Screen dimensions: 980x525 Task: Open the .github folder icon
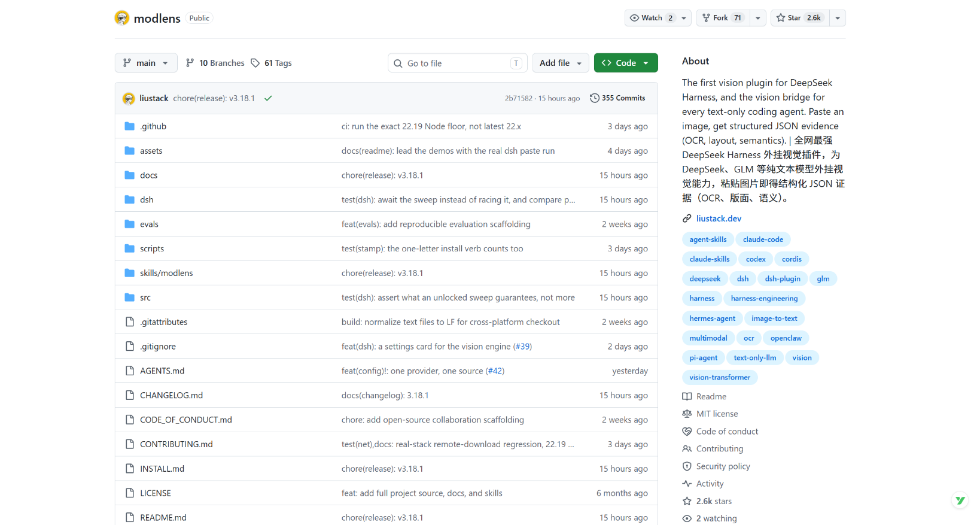[x=129, y=126]
